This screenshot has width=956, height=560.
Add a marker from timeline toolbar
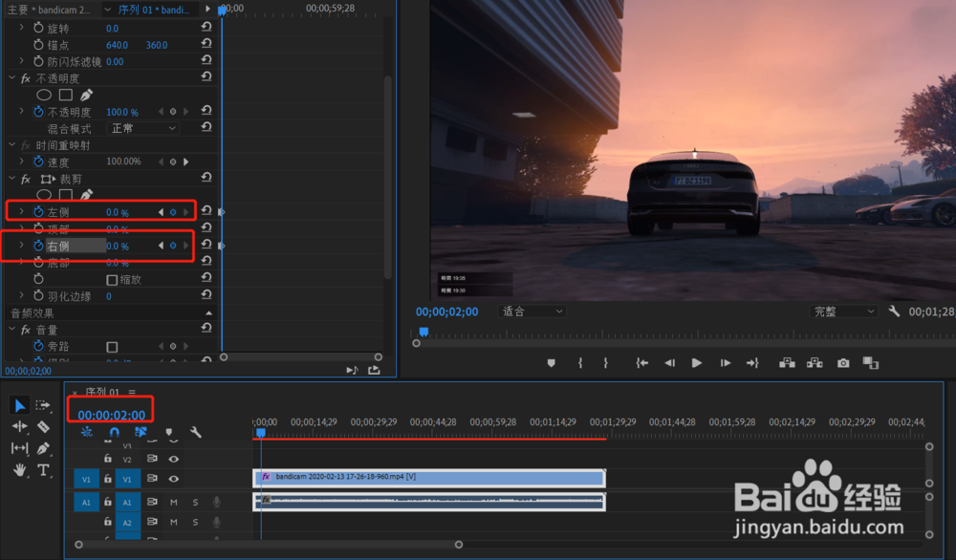click(x=169, y=432)
